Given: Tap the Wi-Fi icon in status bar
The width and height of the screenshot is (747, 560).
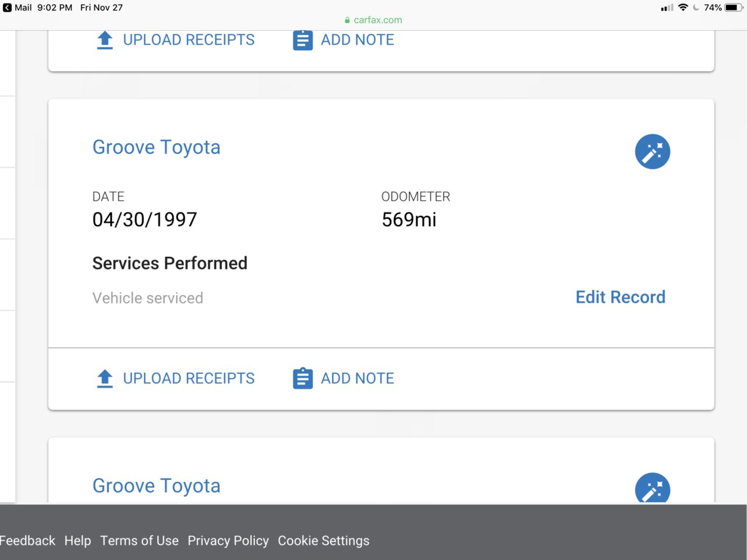Looking at the screenshot, I should pyautogui.click(x=683, y=8).
